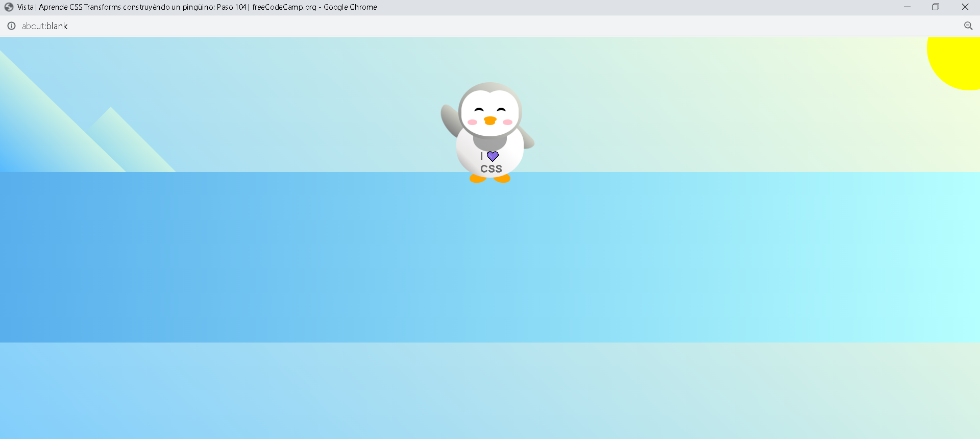
Task: Click the zoom magnifier icon in address bar
Action: [968, 26]
